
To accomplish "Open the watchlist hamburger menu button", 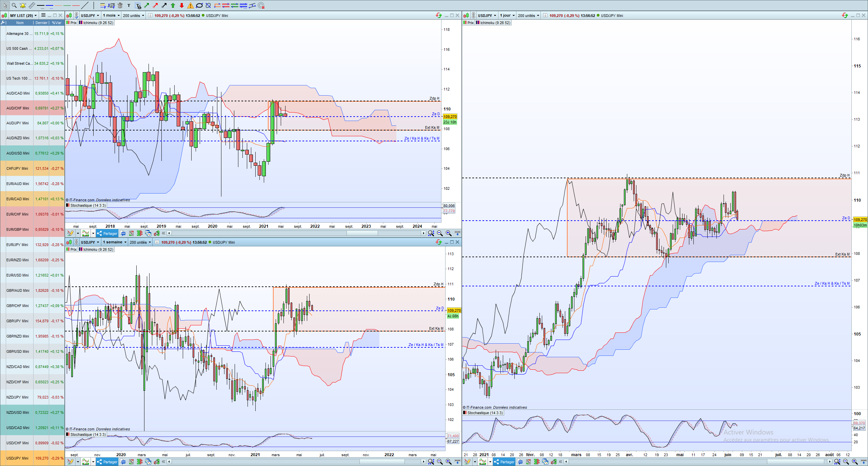I will tap(43, 15).
